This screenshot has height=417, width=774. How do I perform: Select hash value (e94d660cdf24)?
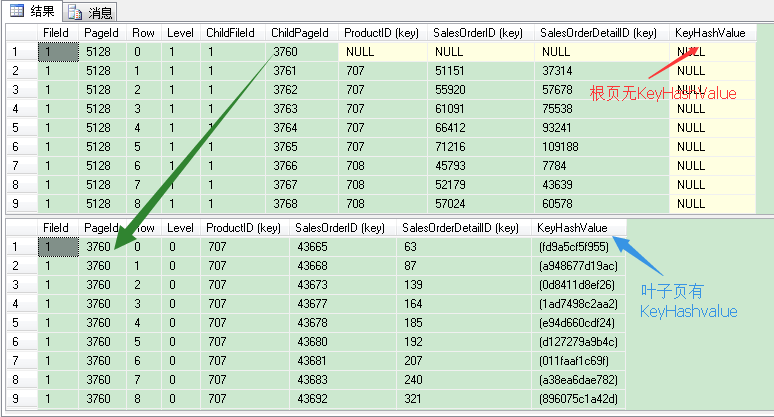coord(579,323)
